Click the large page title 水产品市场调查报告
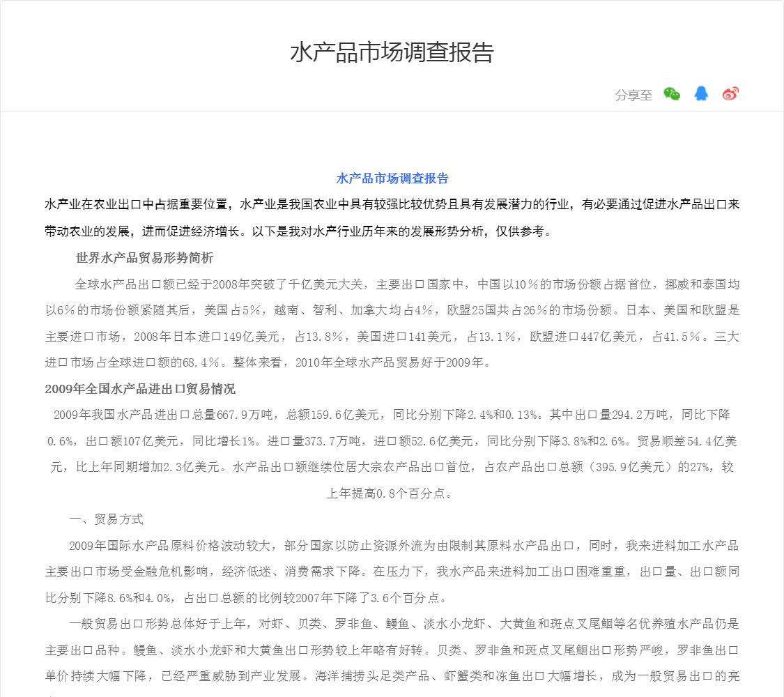The width and height of the screenshot is (784, 697). [392, 52]
